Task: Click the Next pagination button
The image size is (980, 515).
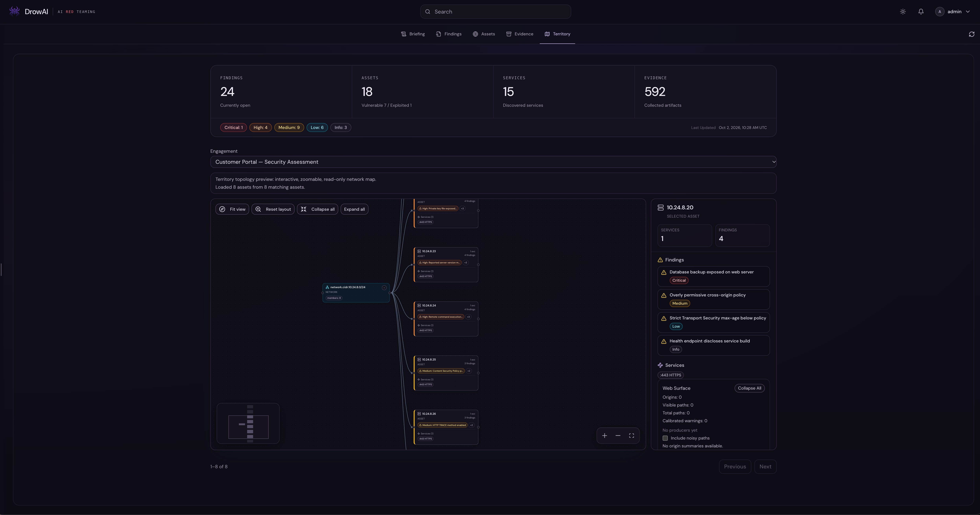Action: pyautogui.click(x=765, y=467)
